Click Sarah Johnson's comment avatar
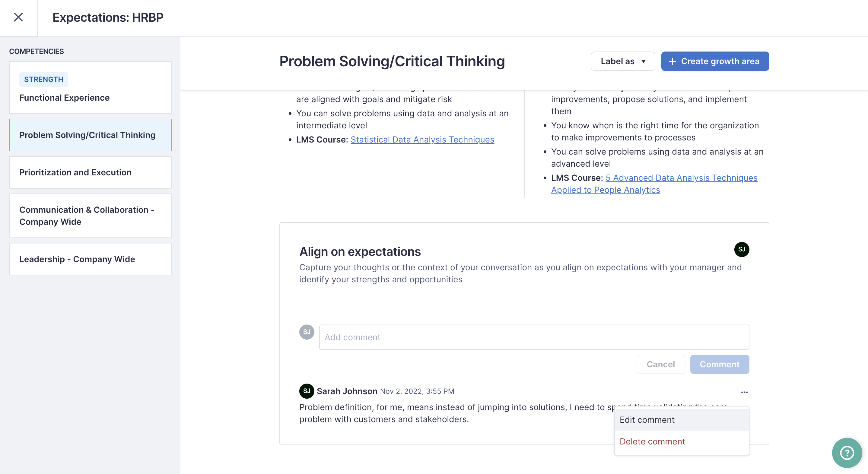The height and width of the screenshot is (474, 868). [307, 391]
